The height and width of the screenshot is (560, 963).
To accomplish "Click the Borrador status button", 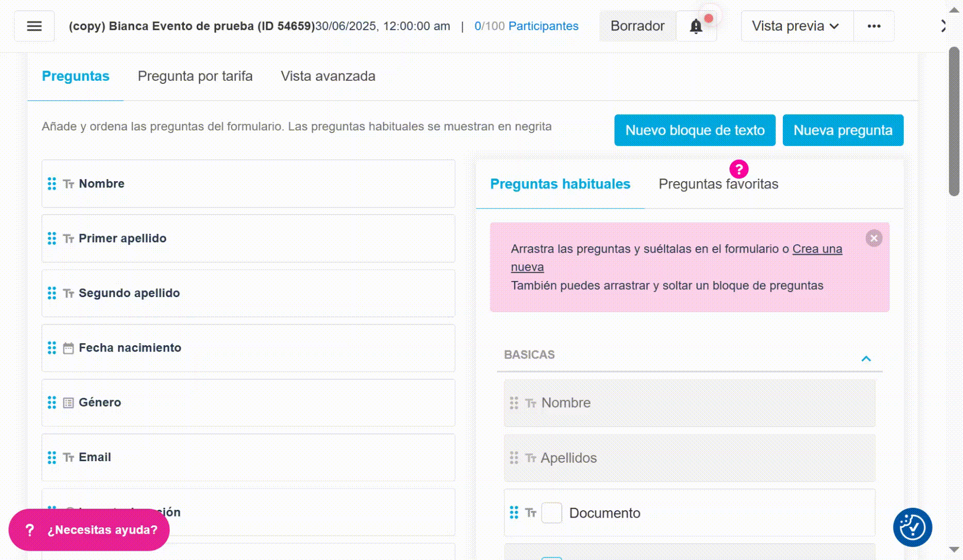I will tap(637, 26).
